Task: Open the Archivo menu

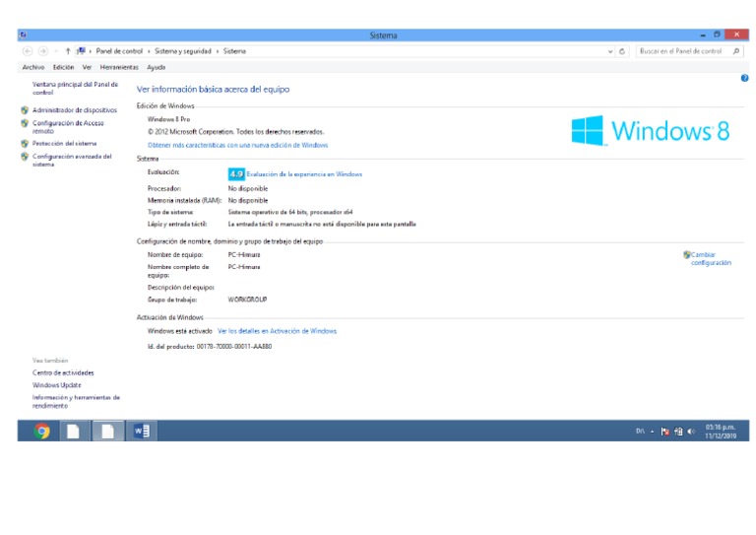Action: (33, 67)
